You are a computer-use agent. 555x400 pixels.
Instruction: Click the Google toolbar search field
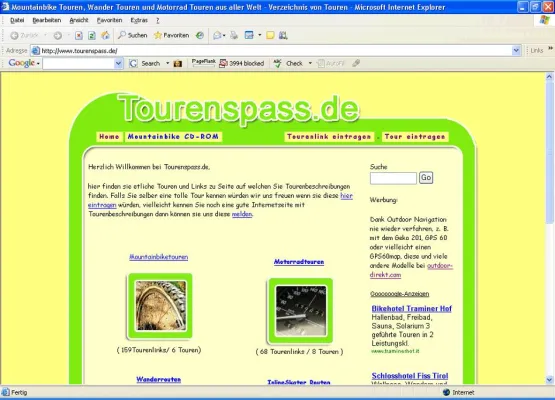click(x=79, y=64)
